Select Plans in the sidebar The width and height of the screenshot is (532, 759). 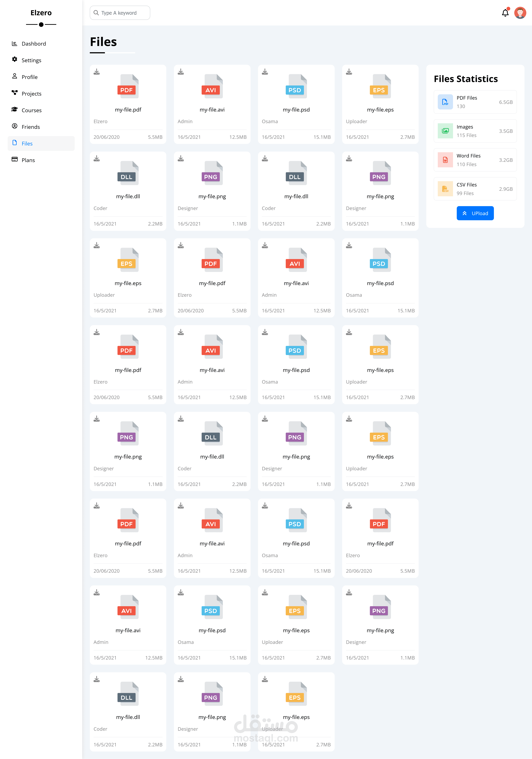pyautogui.click(x=28, y=160)
